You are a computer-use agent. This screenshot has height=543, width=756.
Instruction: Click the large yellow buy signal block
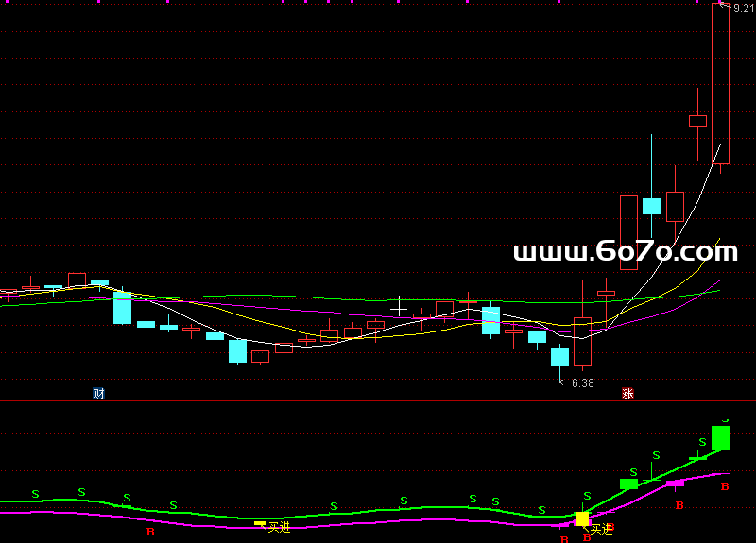point(583,518)
